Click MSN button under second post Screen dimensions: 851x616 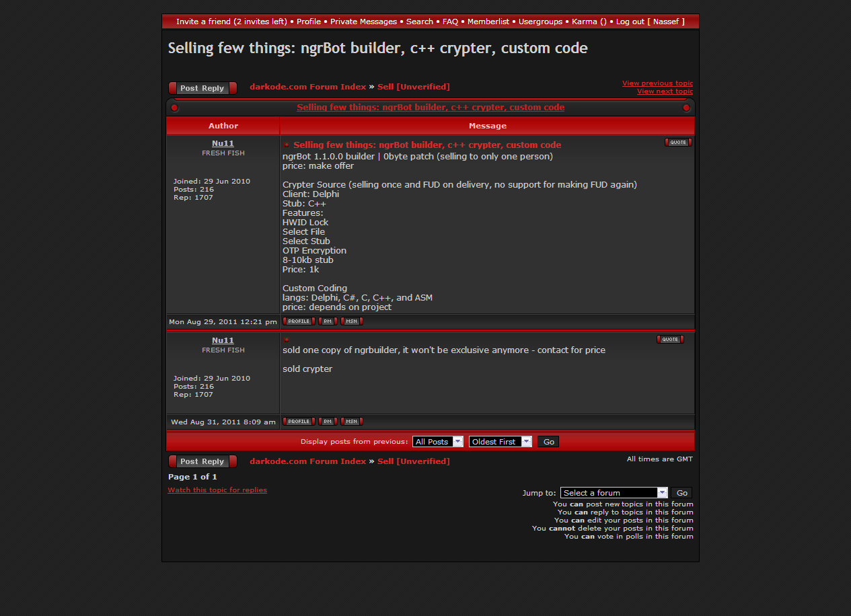click(x=352, y=422)
